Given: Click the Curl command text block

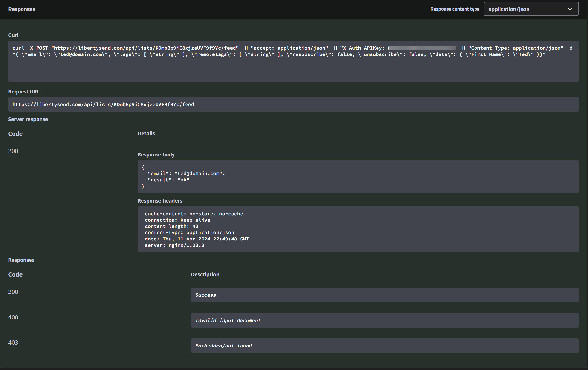Looking at the screenshot, I should 293,61.
